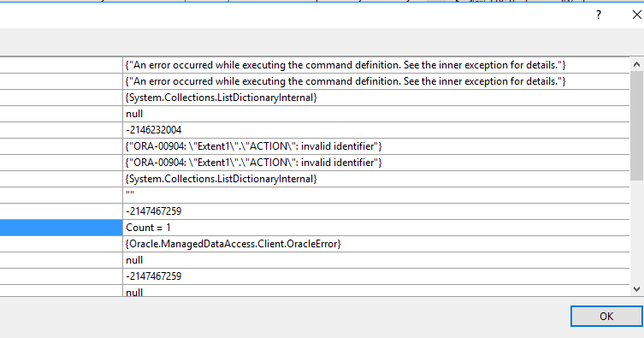
Task: Select the null value directly above -2146232004
Action: click(134, 114)
